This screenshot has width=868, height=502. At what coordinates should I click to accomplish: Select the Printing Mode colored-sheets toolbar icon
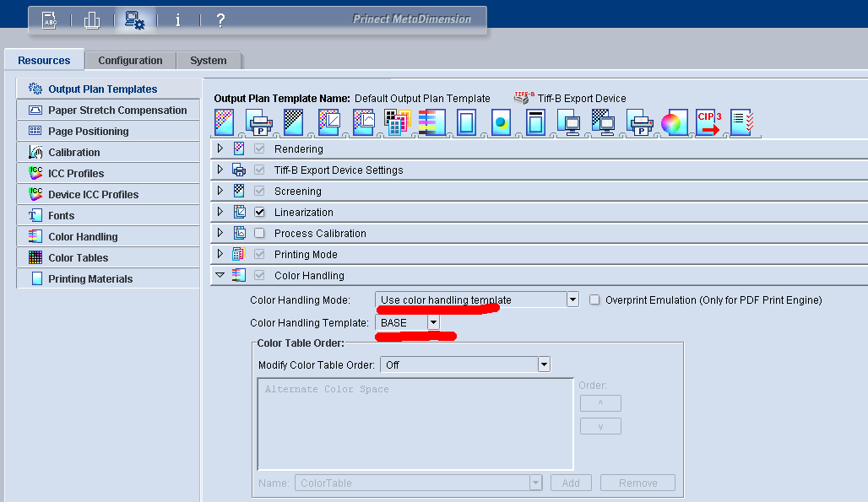click(x=398, y=122)
